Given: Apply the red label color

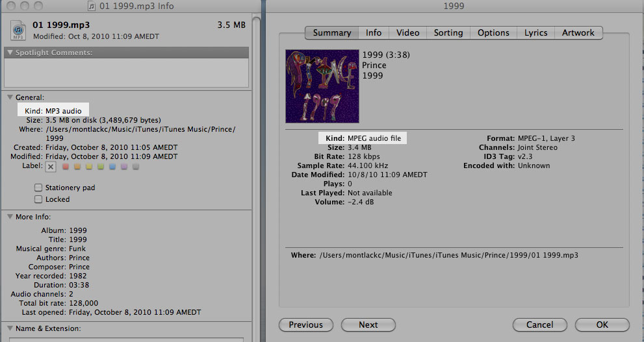Looking at the screenshot, I should click(65, 167).
